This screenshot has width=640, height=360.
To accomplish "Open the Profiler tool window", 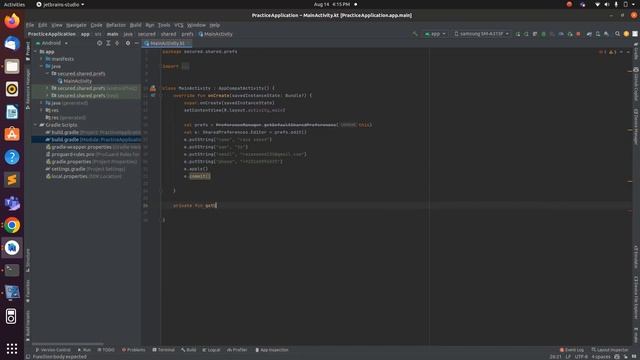I will point(237,350).
